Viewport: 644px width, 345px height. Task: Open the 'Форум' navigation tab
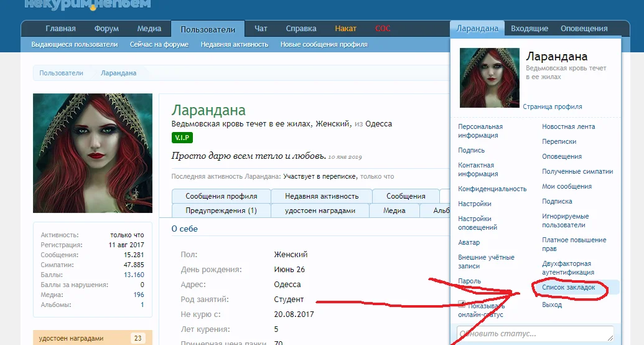click(106, 29)
